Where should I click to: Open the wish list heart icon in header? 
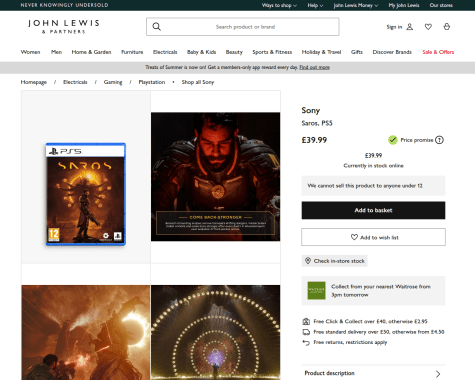point(428,27)
